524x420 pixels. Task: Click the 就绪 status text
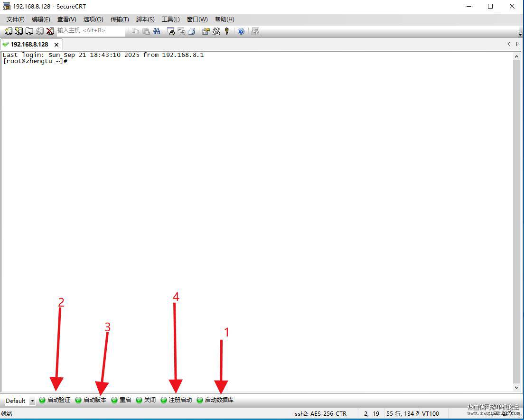point(7,414)
